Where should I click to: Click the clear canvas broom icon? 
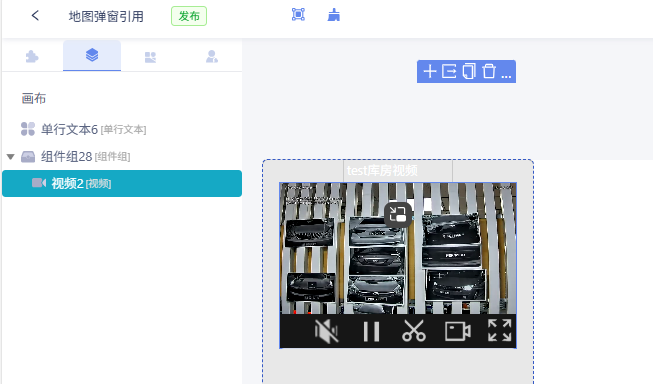(334, 15)
